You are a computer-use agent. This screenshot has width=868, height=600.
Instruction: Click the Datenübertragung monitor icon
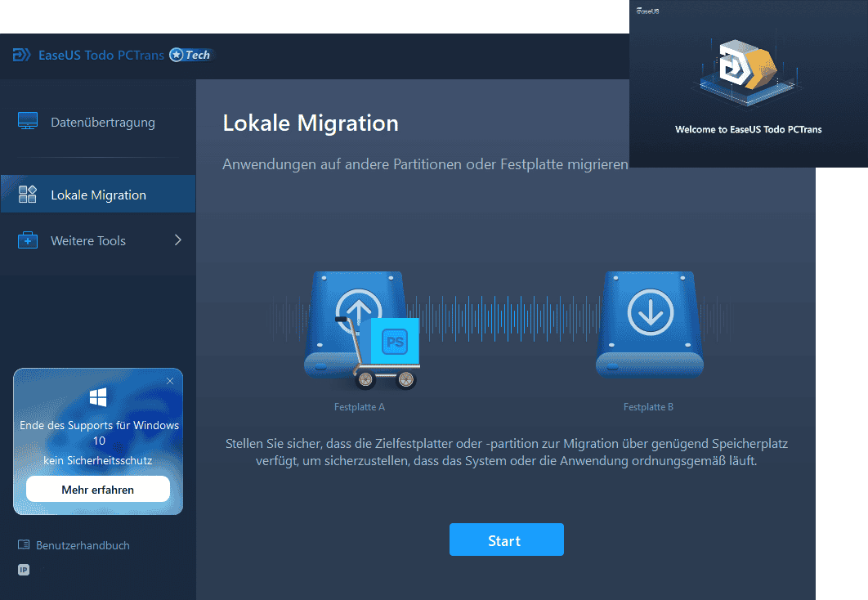28,121
